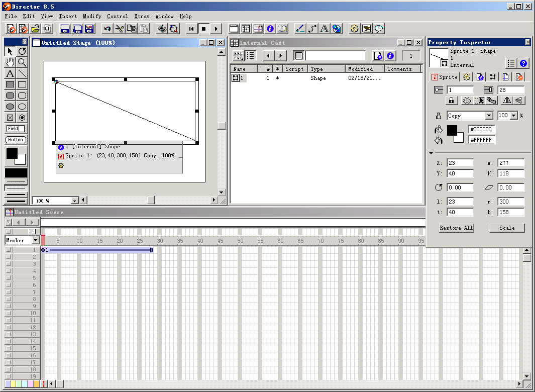Viewport: 535px width, 392px height.
Task: Select the Button tool
Action: pos(16,139)
